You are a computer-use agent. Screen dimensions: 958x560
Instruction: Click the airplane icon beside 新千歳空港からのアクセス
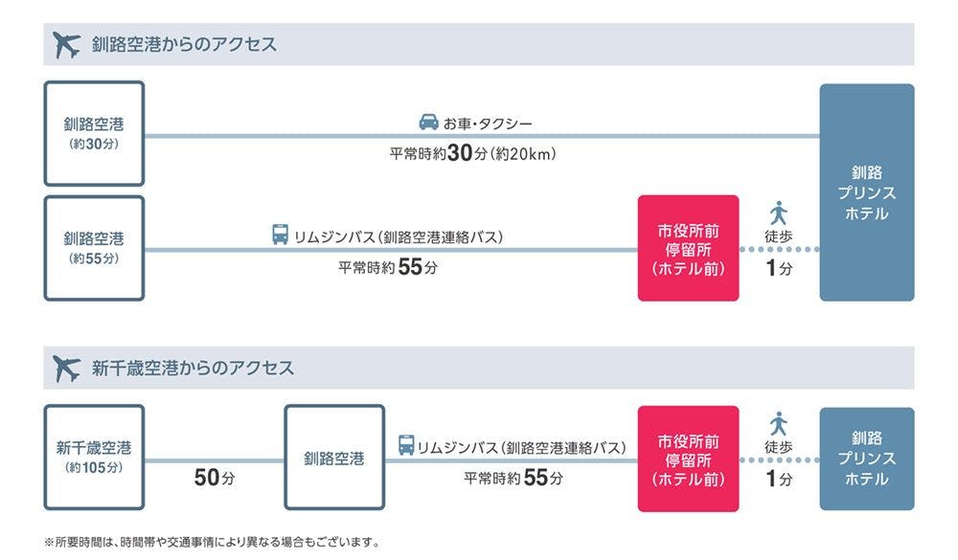pyautogui.click(x=67, y=368)
